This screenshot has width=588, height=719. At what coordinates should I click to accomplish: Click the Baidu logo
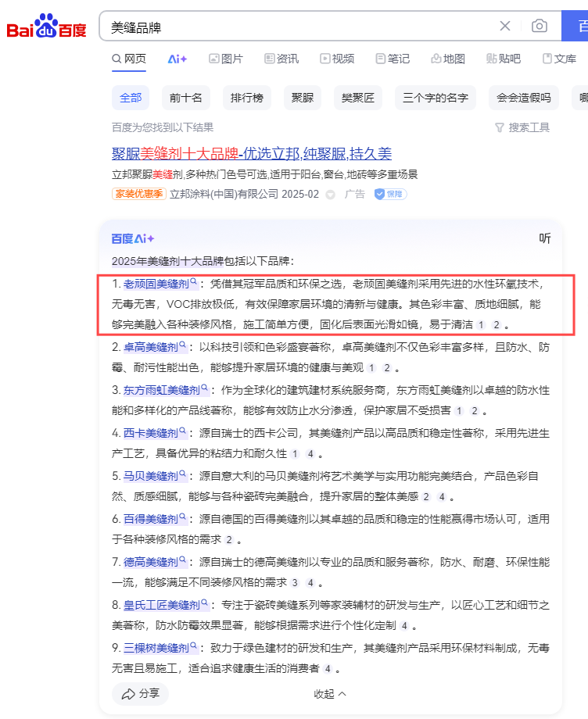[x=46, y=27]
